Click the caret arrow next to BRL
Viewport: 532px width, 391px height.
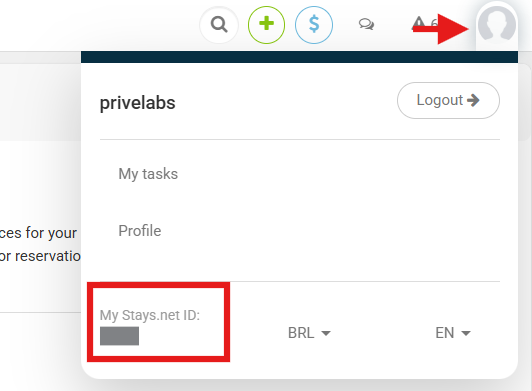pos(326,333)
